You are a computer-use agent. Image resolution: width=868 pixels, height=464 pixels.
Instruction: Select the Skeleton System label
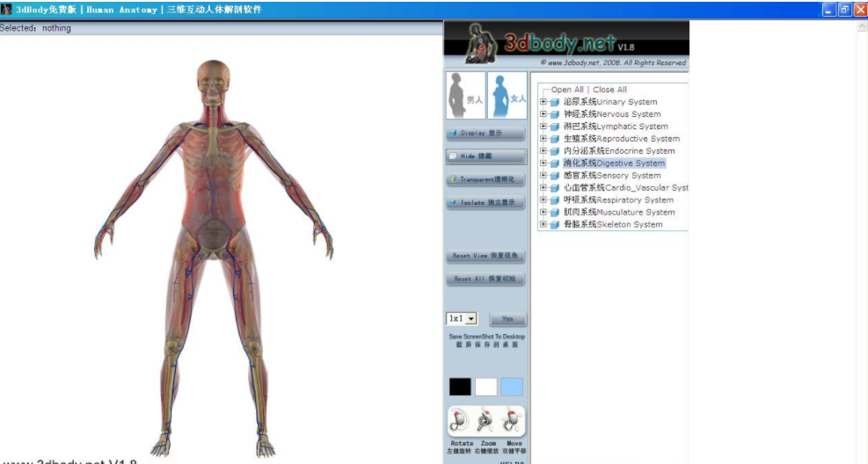(x=613, y=224)
